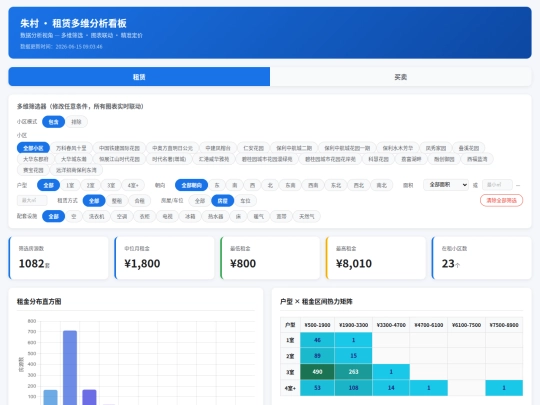540x405 pixels.
Task: Select 全部 in the 租赁方式 row
Action: click(x=94, y=201)
